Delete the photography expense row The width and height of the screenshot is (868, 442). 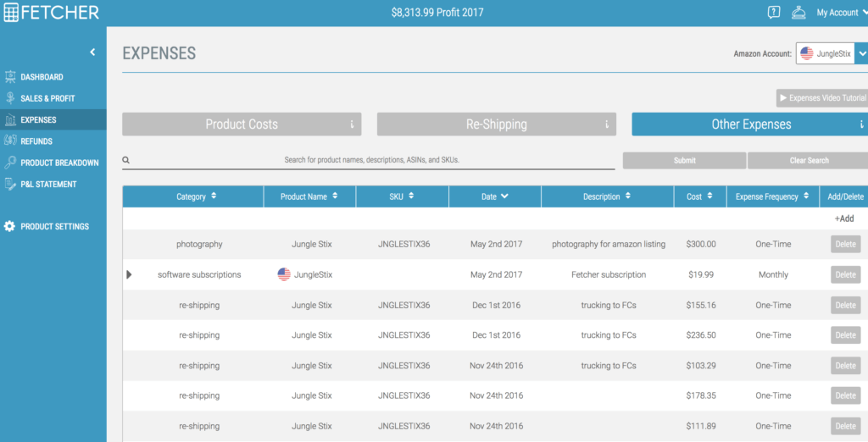pyautogui.click(x=845, y=244)
